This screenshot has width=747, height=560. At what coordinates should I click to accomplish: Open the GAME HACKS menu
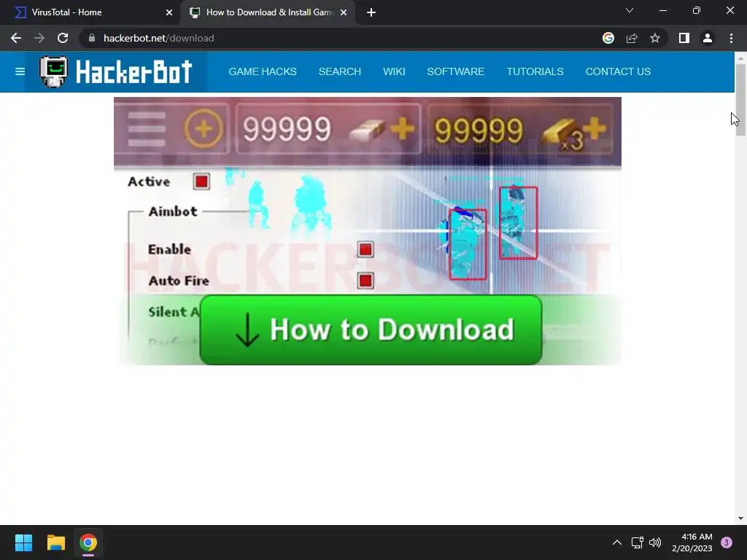pos(263,71)
